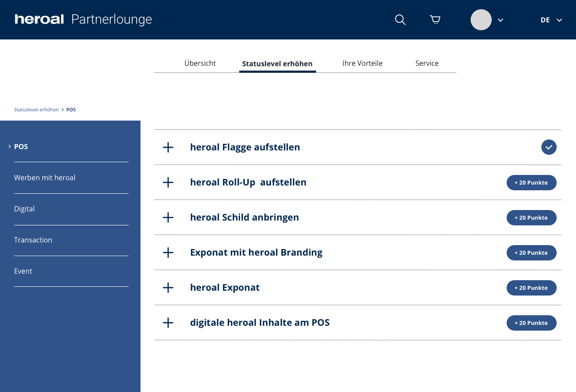Click +20 Punkte badge for Exponat mit heroal Branding
The image size is (576, 392).
532,253
